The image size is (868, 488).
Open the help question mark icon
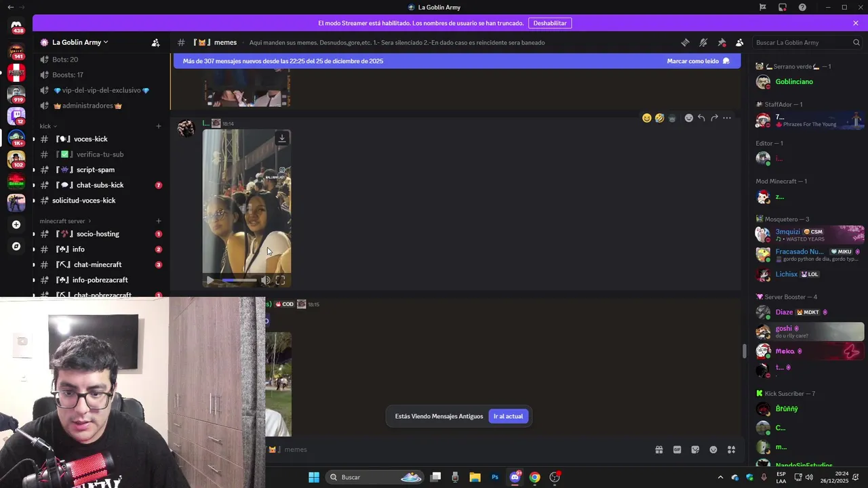(x=802, y=7)
